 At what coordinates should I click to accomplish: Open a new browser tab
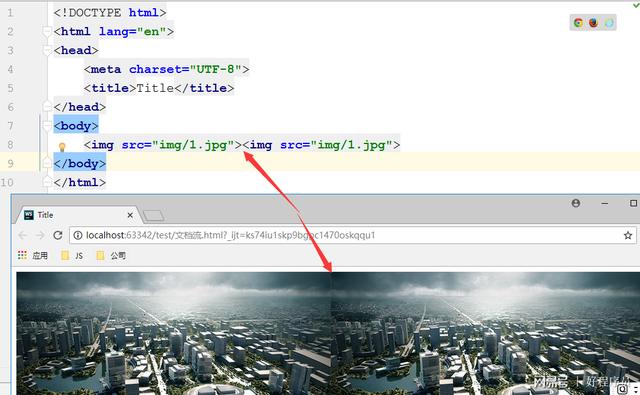(154, 215)
